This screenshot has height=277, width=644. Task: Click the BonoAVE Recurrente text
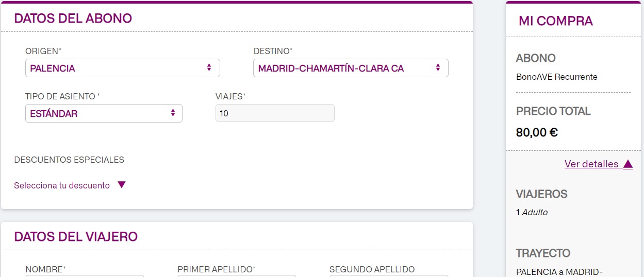coord(556,77)
